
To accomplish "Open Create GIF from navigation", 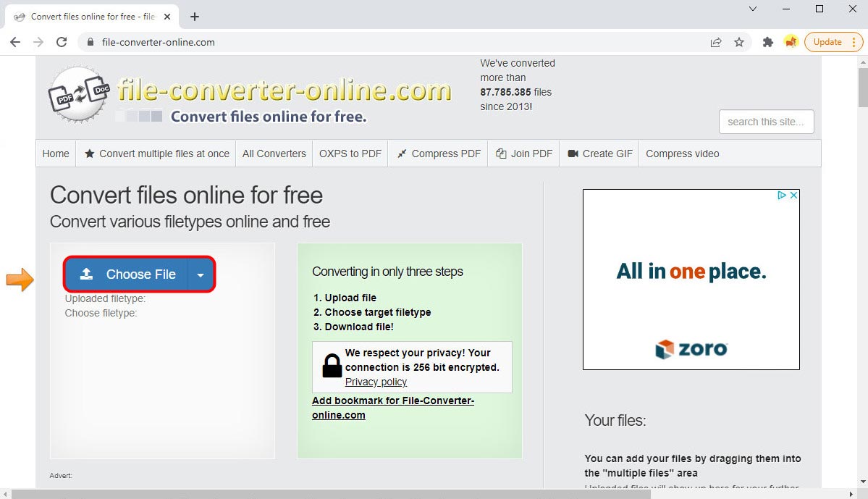I will click(599, 154).
